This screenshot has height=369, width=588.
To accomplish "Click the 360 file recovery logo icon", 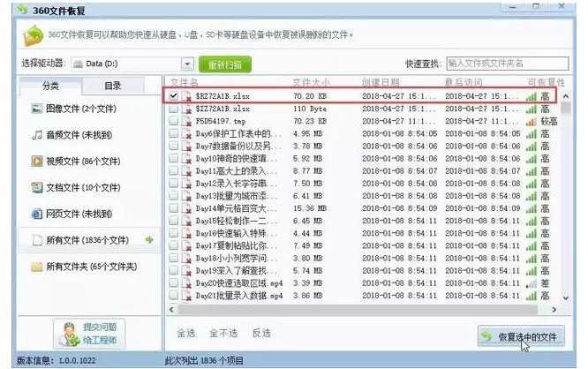I will coord(33,35).
